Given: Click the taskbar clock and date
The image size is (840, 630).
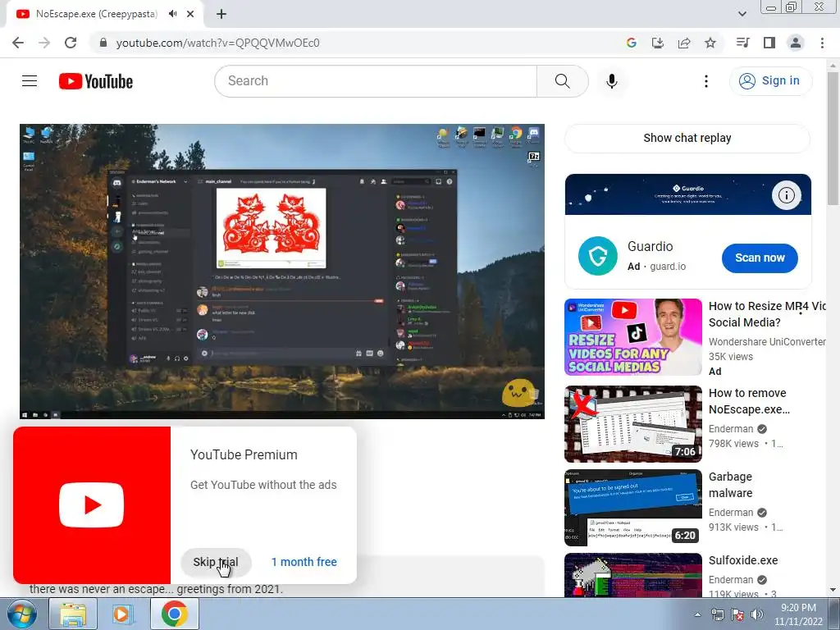Looking at the screenshot, I should click(798, 614).
